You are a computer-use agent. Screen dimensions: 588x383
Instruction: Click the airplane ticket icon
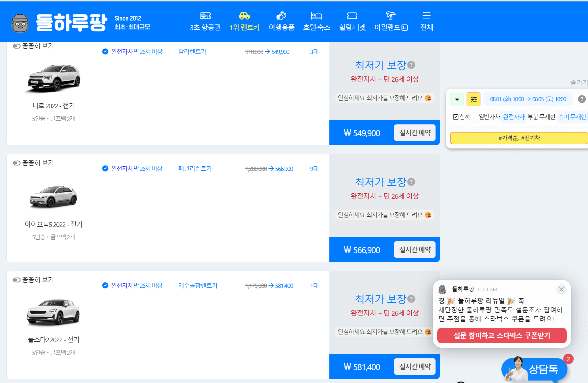205,16
